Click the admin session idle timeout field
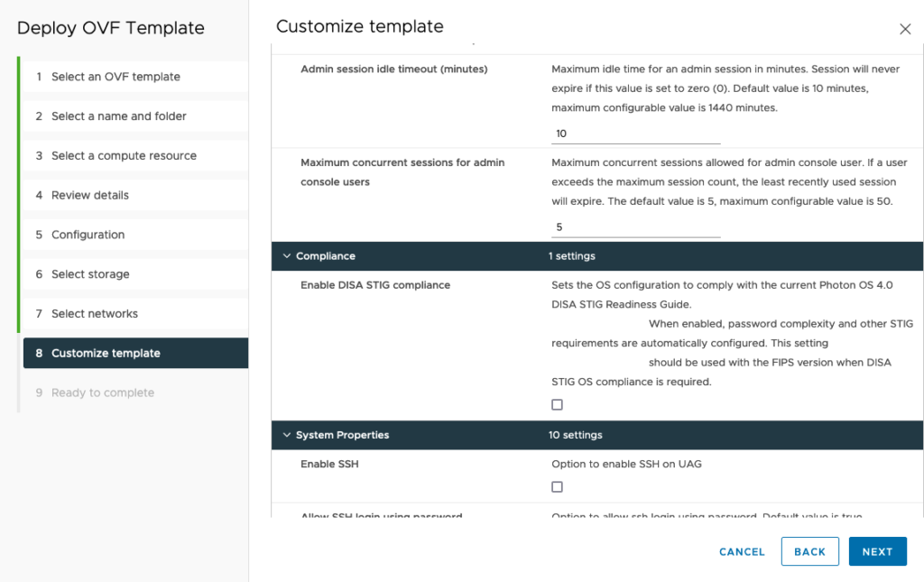This screenshot has height=582, width=924. (x=635, y=134)
